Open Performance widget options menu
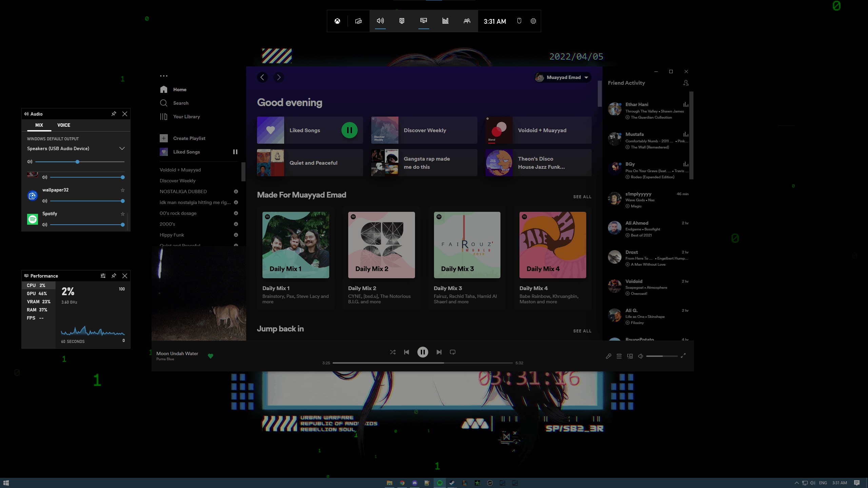This screenshot has width=868, height=488. (103, 276)
